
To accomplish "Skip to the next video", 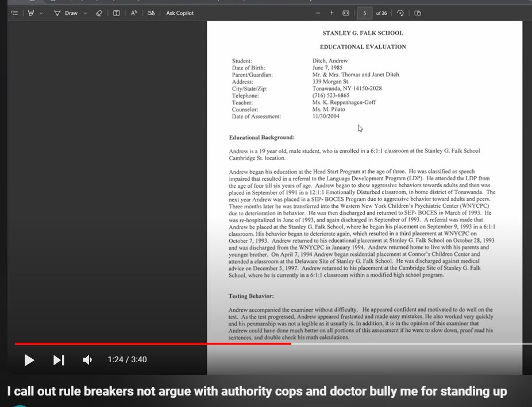I will click(x=59, y=360).
